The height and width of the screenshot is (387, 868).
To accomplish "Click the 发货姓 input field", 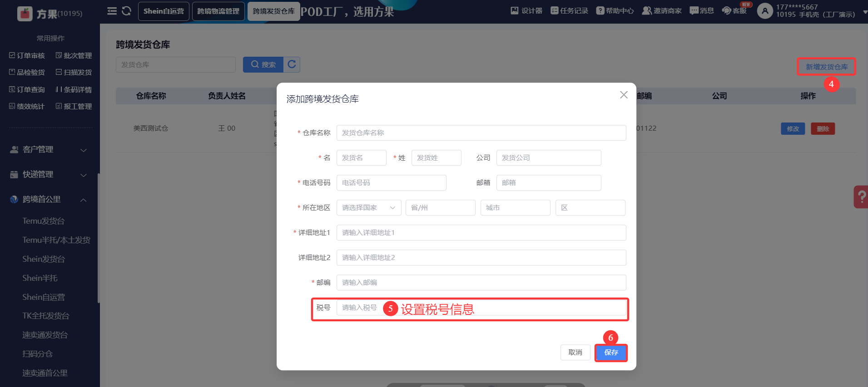I will 436,158.
